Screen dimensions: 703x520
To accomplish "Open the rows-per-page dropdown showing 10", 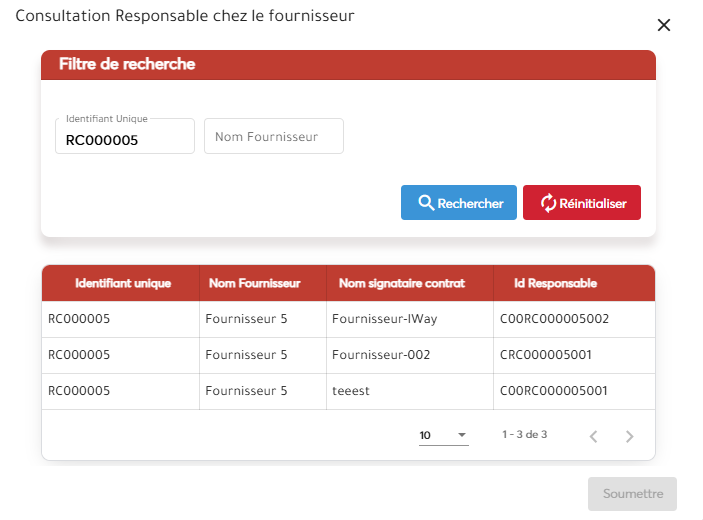I will tap(443, 435).
